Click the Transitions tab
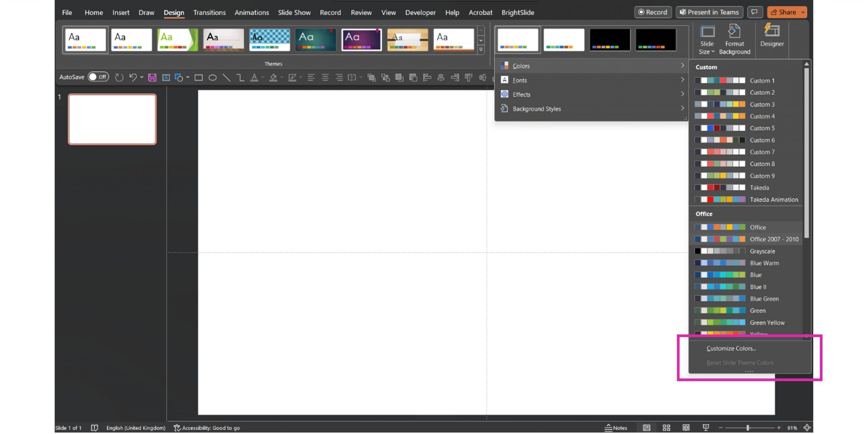 [209, 12]
